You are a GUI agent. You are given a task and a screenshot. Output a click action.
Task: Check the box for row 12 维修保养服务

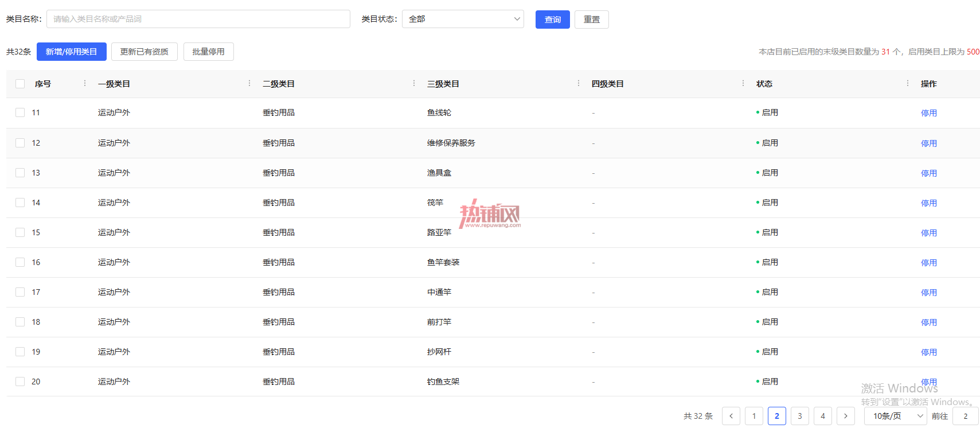pyautogui.click(x=20, y=143)
